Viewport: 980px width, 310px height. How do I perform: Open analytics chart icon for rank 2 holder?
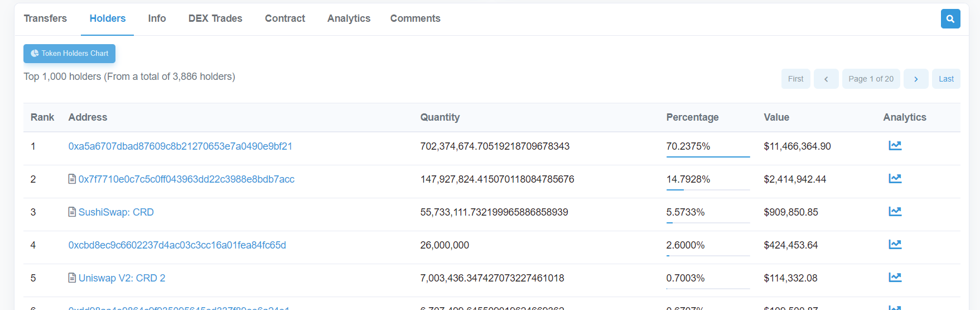[x=895, y=179]
